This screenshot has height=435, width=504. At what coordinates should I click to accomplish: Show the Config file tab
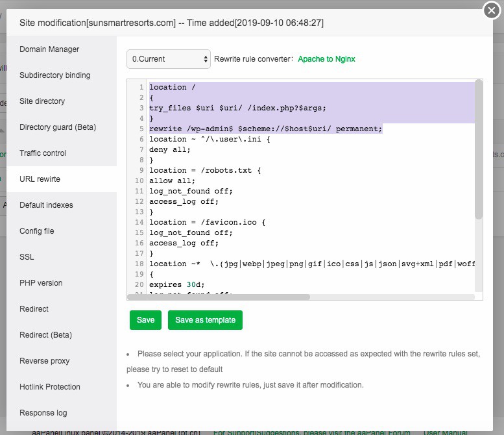point(37,231)
